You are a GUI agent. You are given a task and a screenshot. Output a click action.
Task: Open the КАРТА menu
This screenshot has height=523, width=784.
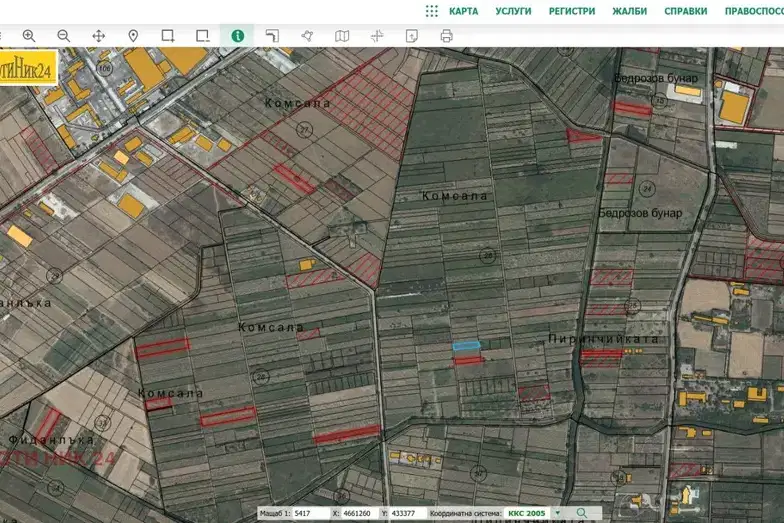coord(464,11)
